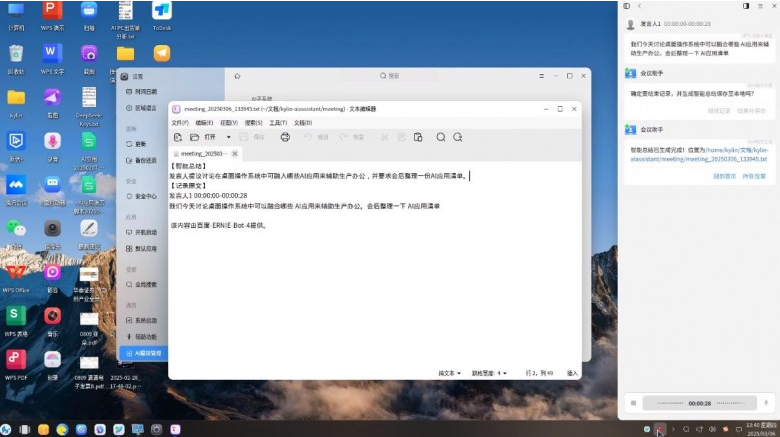The image size is (780, 437).
Task: Open WPS PDF desktop icon
Action: tap(16, 365)
